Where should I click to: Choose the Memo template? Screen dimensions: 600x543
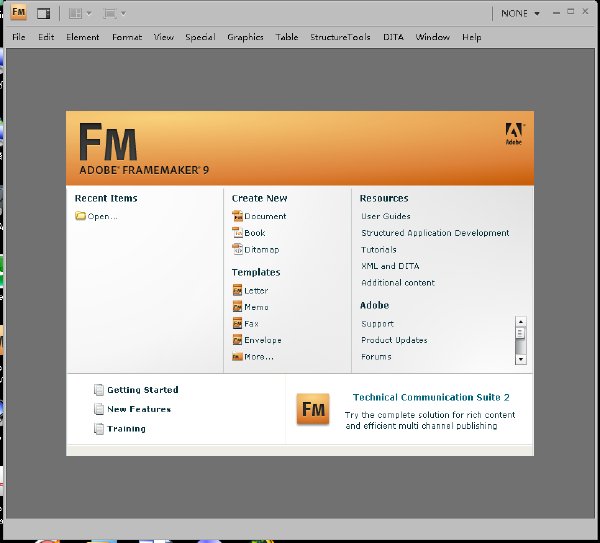point(256,307)
